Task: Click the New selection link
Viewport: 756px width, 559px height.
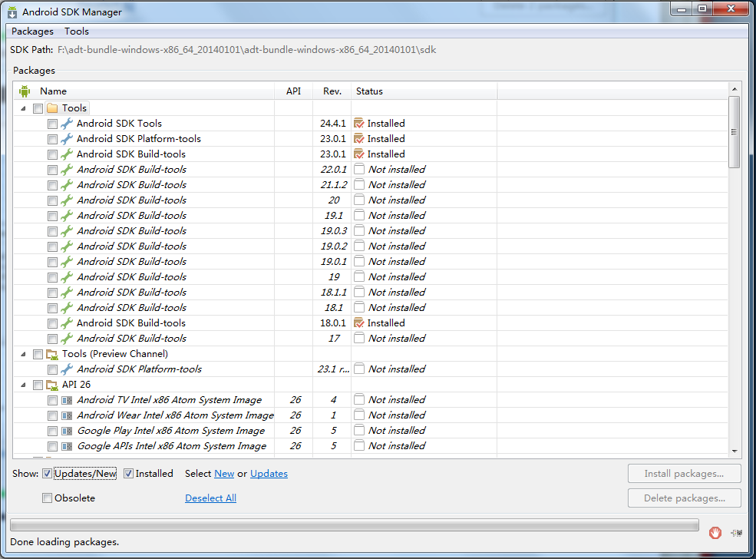Action: [x=224, y=474]
